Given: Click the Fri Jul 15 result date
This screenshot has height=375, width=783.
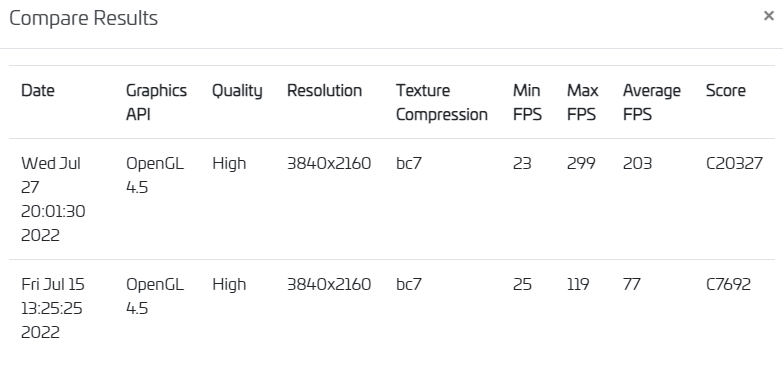Looking at the screenshot, I should pyautogui.click(x=53, y=308).
